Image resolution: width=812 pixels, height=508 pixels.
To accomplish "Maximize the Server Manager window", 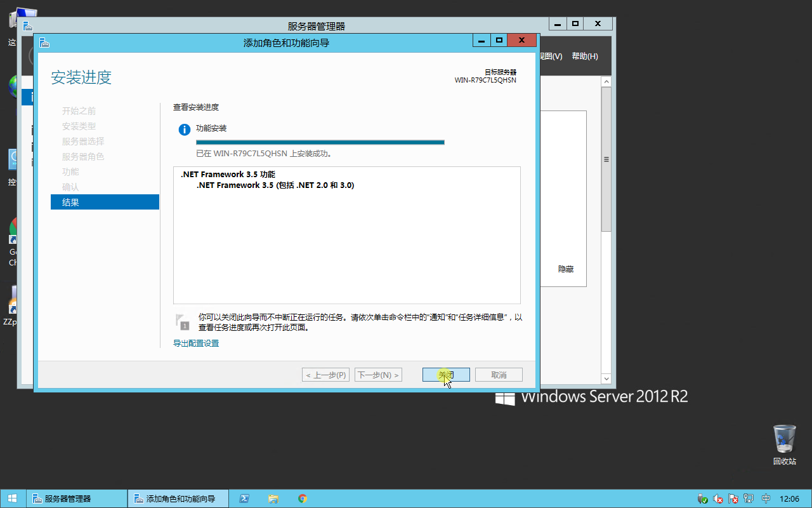I will 575,24.
